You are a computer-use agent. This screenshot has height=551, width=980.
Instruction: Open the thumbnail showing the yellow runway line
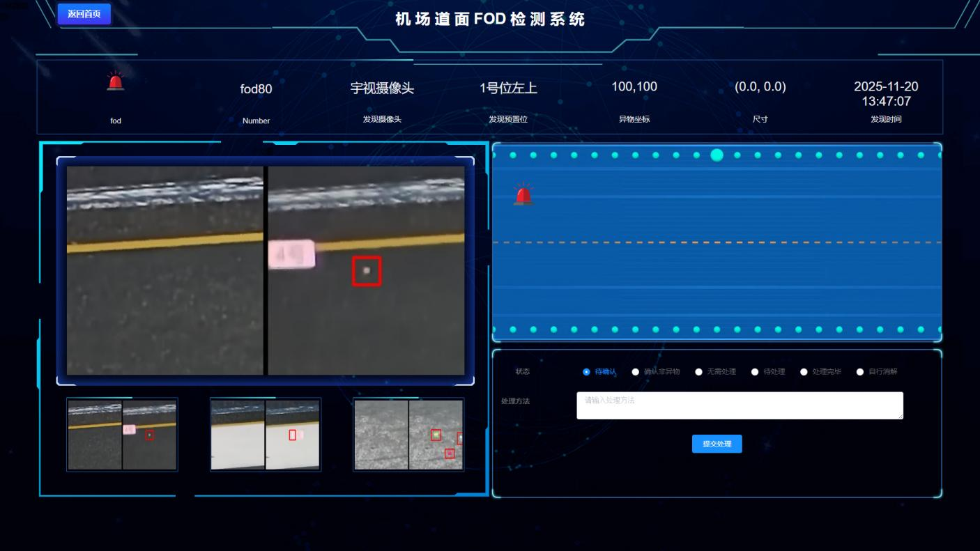122,435
